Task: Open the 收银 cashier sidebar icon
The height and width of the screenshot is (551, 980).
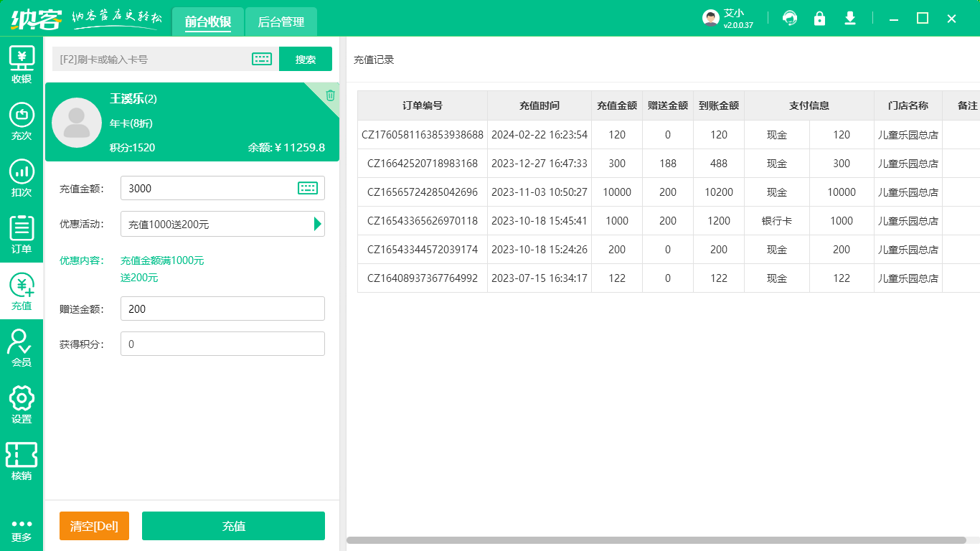Action: 22,65
